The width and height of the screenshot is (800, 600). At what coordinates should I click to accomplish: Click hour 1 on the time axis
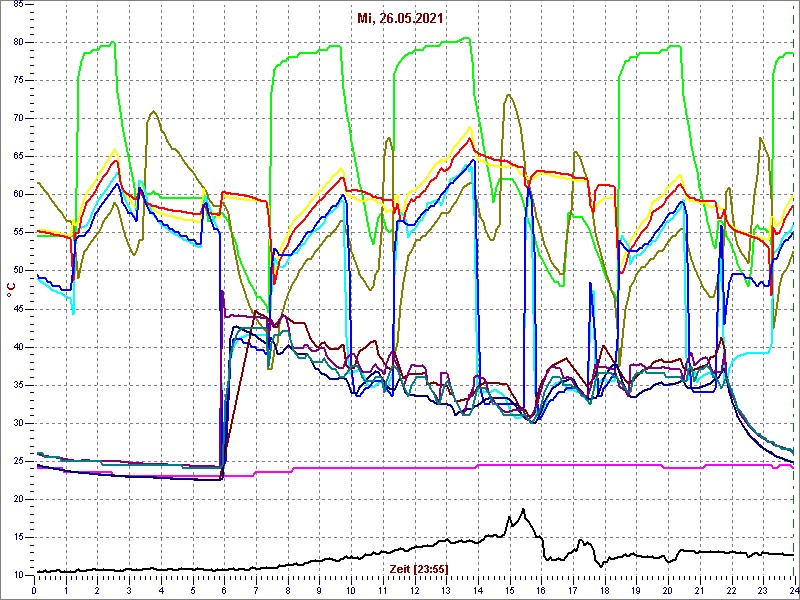pos(65,590)
